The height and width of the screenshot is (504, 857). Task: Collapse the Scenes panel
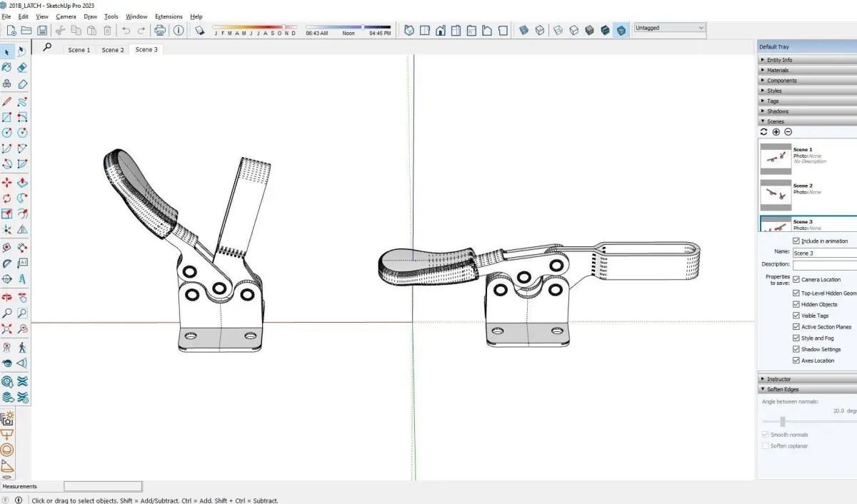point(807,121)
